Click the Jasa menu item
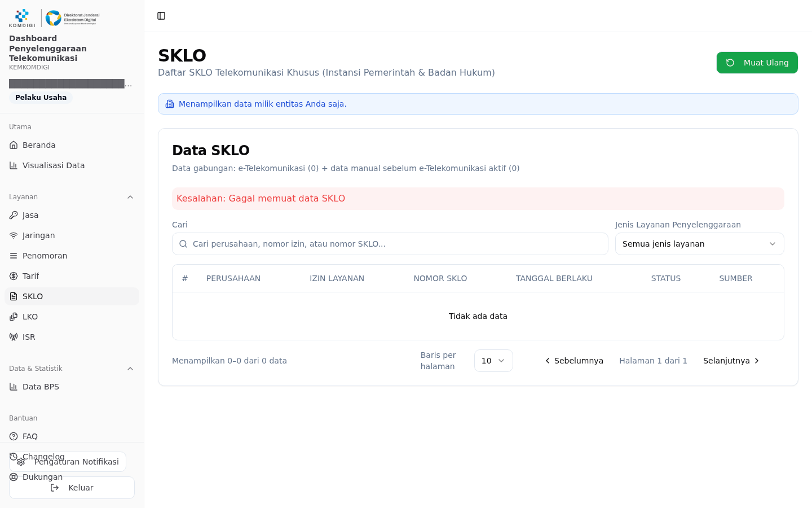This screenshot has height=508, width=812. tap(72, 215)
